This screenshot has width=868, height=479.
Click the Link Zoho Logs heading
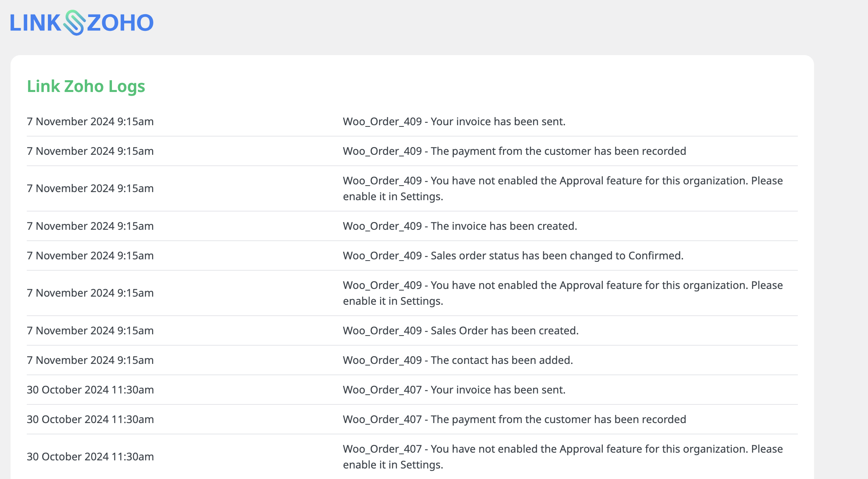[86, 86]
